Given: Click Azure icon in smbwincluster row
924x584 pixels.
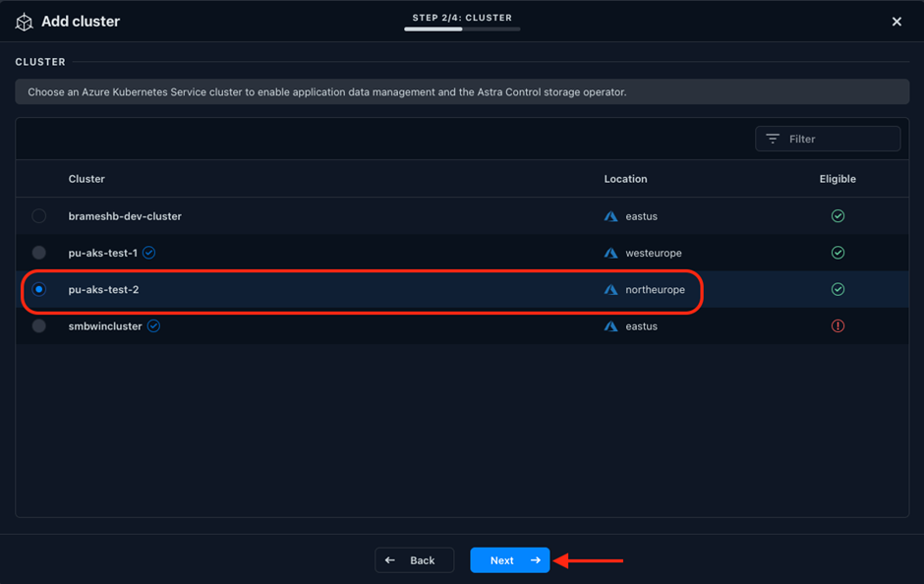Looking at the screenshot, I should (x=611, y=325).
